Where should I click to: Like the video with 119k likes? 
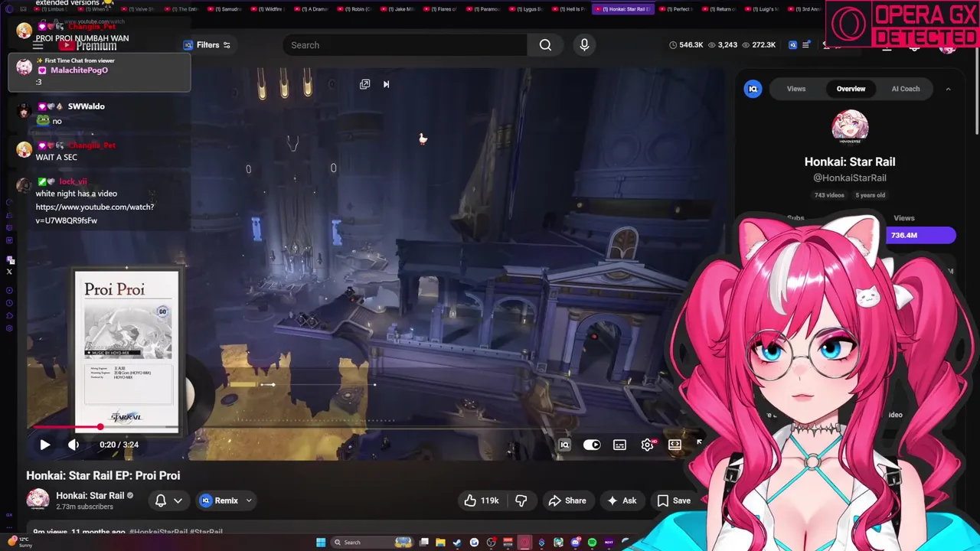pos(482,500)
